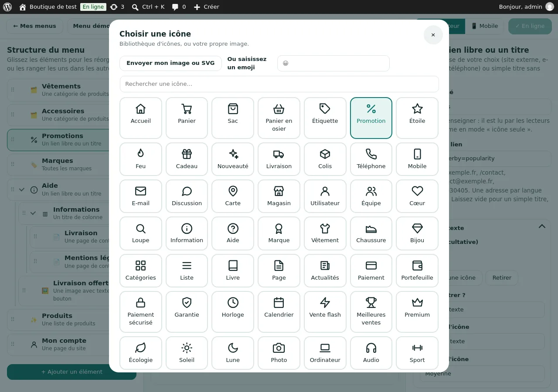Image resolution: width=558 pixels, height=392 pixels.
Task: Select the Accueil home icon
Action: (141, 118)
